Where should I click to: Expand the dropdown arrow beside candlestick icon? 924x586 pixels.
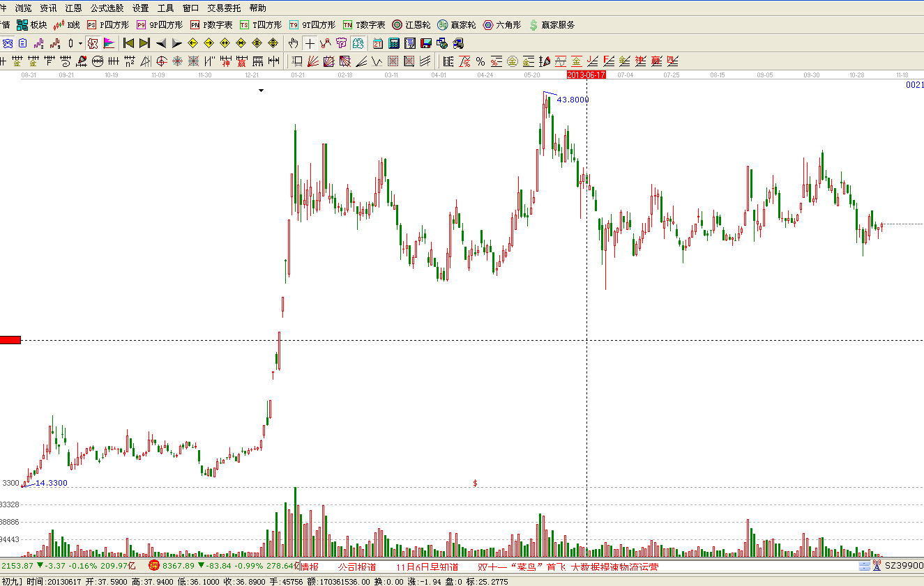point(80,43)
